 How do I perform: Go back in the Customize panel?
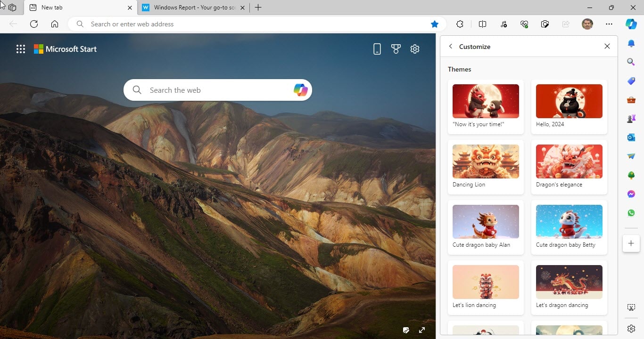click(x=451, y=46)
